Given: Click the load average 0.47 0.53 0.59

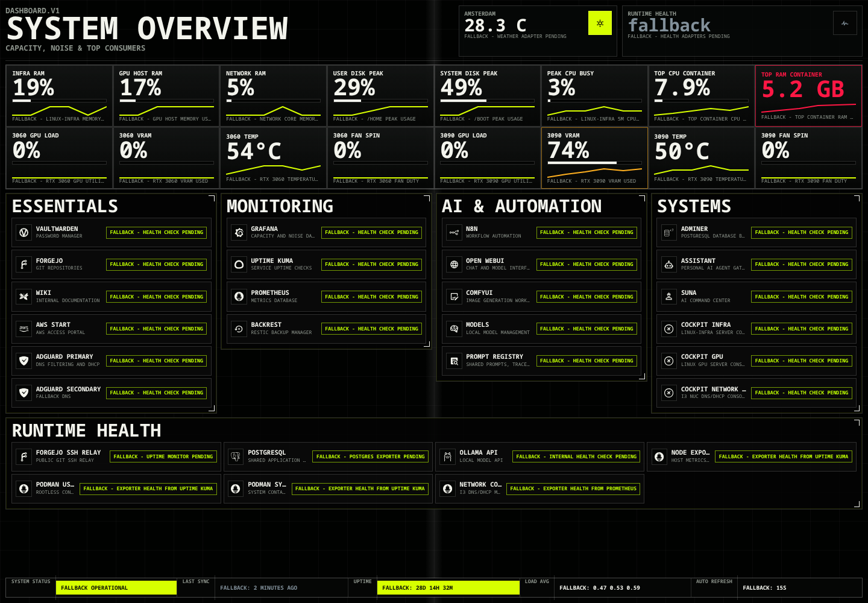Looking at the screenshot, I should coord(600,588).
